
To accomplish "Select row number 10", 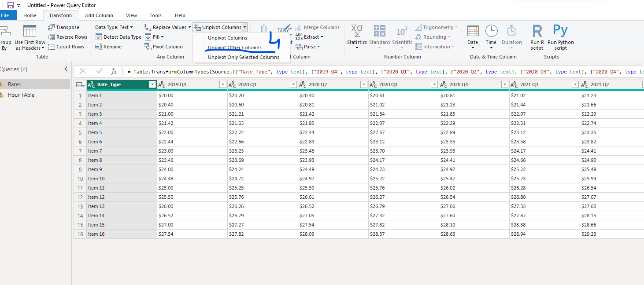I will point(80,179).
